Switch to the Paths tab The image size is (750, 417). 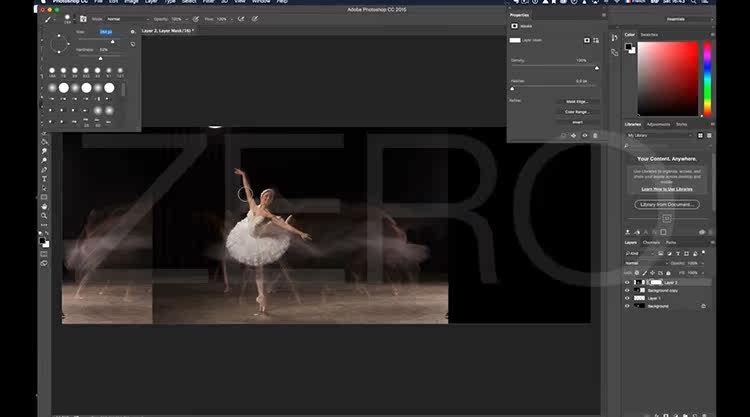point(671,242)
